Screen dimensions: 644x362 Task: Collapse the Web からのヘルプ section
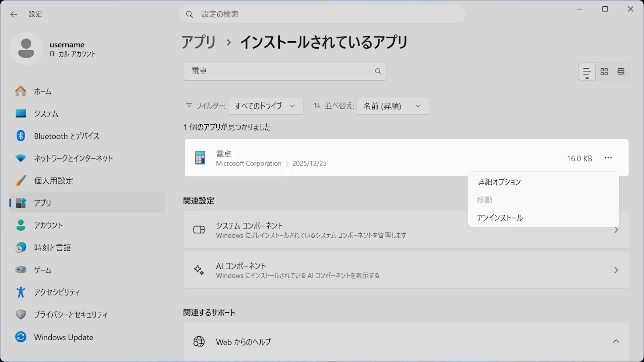pos(616,341)
